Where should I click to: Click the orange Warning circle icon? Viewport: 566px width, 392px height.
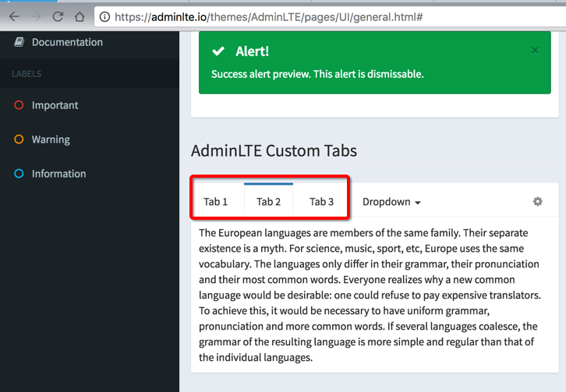(19, 139)
